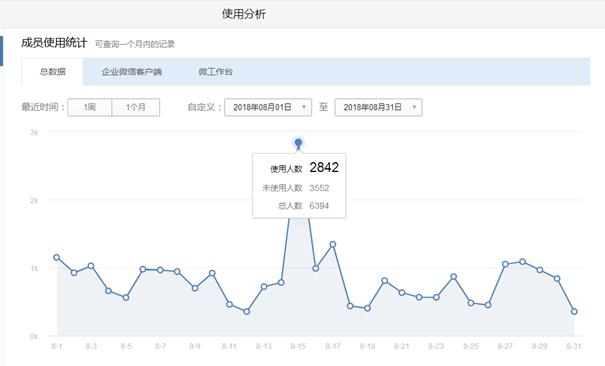Click the 成员使用统计 heading

tap(54, 42)
